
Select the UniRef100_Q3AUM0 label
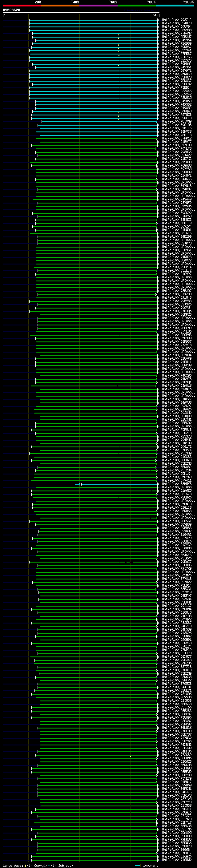[x=177, y=549]
